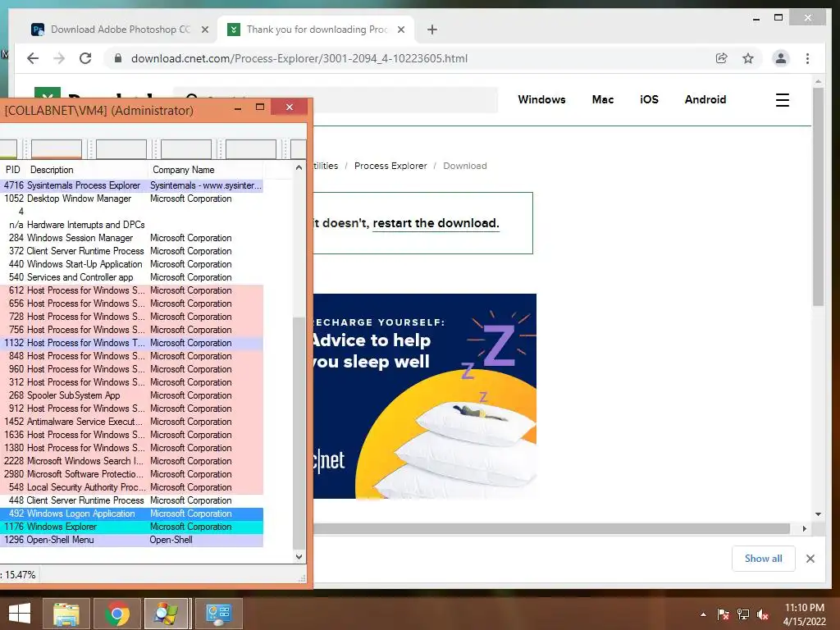Open the CNET hamburger menu
The image size is (840, 630).
(782, 100)
